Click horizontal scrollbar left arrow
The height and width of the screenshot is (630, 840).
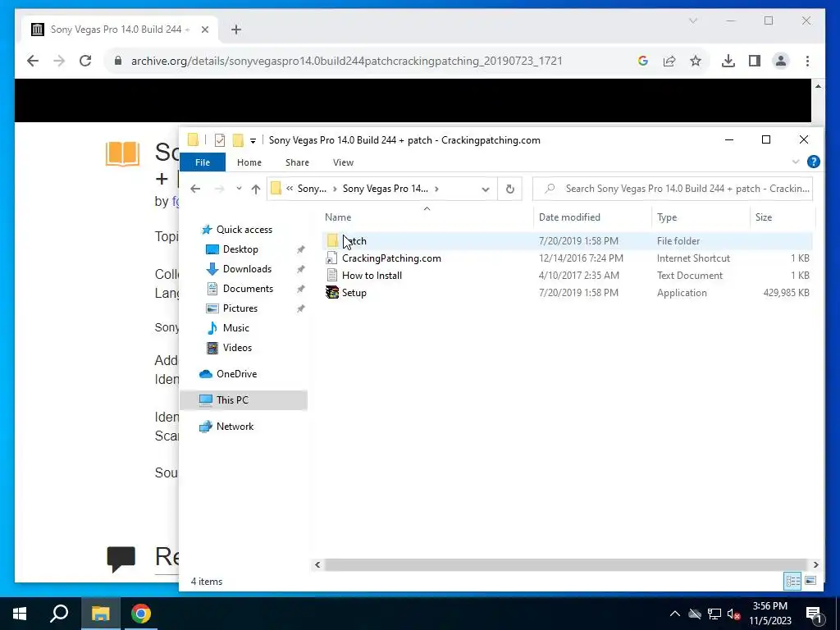coord(317,564)
